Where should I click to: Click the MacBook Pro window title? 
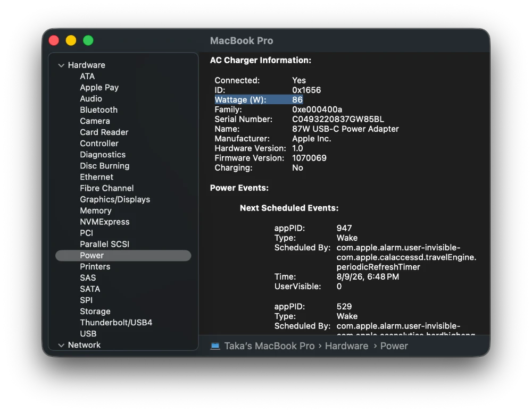point(242,41)
